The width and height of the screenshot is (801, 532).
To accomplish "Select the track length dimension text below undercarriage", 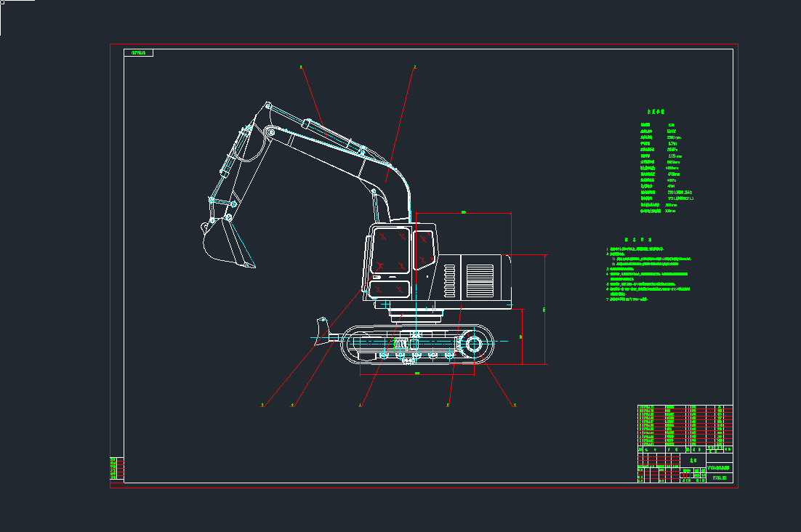I will click(416, 374).
